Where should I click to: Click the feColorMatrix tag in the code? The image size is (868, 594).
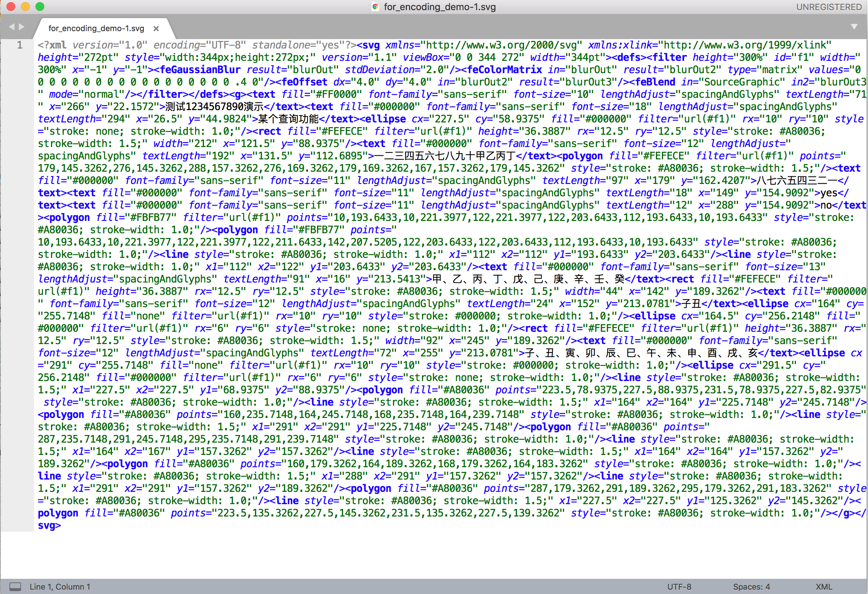(x=505, y=70)
